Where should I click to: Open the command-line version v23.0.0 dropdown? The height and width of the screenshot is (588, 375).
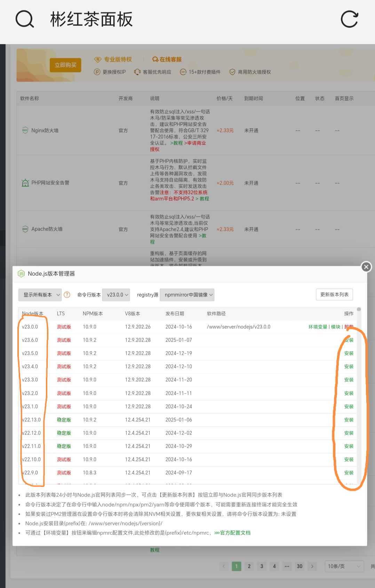point(116,295)
